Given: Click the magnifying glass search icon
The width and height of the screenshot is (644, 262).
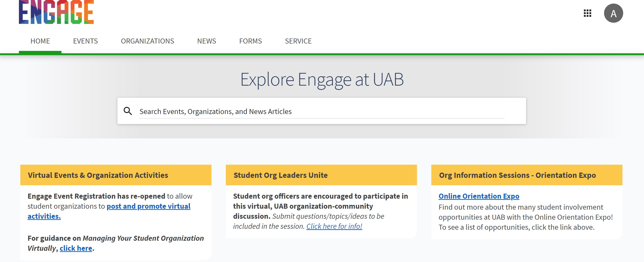Looking at the screenshot, I should click(x=128, y=111).
